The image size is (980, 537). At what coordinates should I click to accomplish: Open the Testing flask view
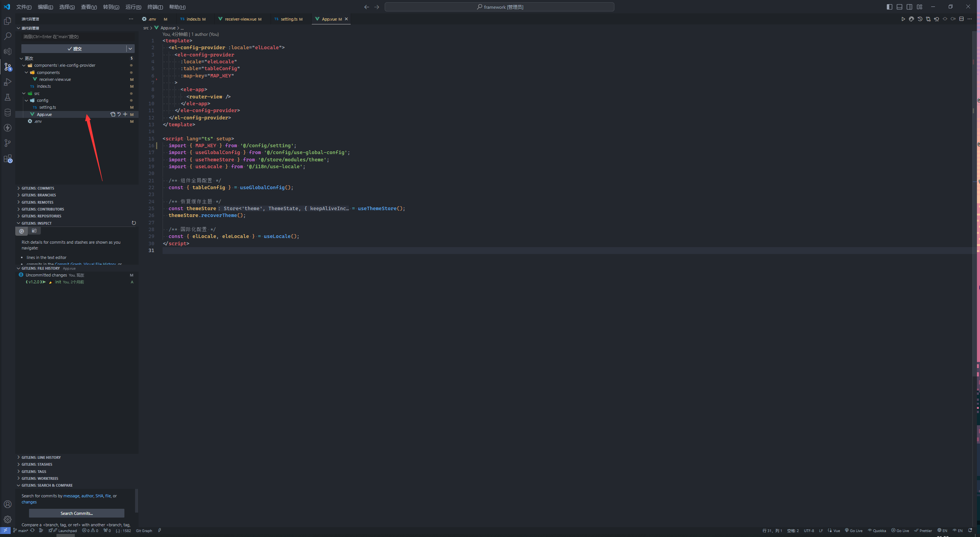point(7,97)
